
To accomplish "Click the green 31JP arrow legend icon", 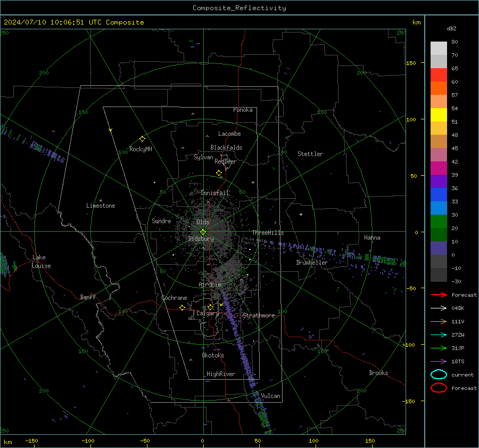I will point(439,348).
